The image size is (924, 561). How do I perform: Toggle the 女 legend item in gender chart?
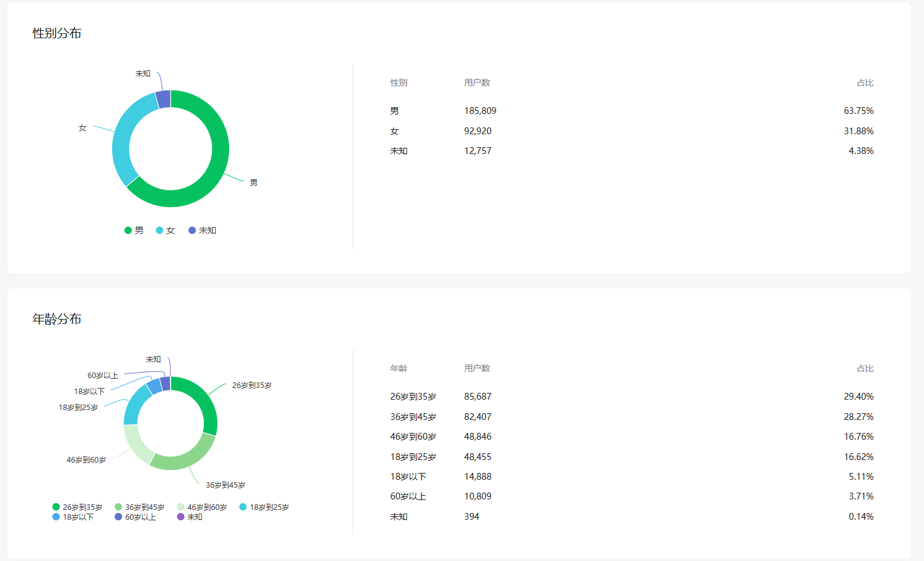click(165, 230)
